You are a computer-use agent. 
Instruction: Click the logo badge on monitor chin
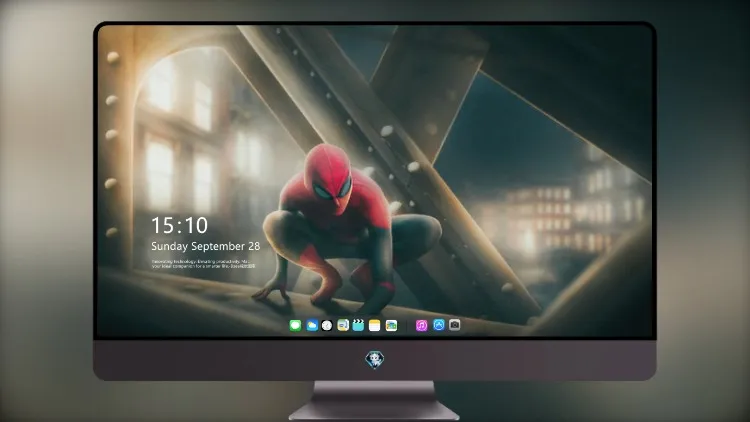[375, 360]
